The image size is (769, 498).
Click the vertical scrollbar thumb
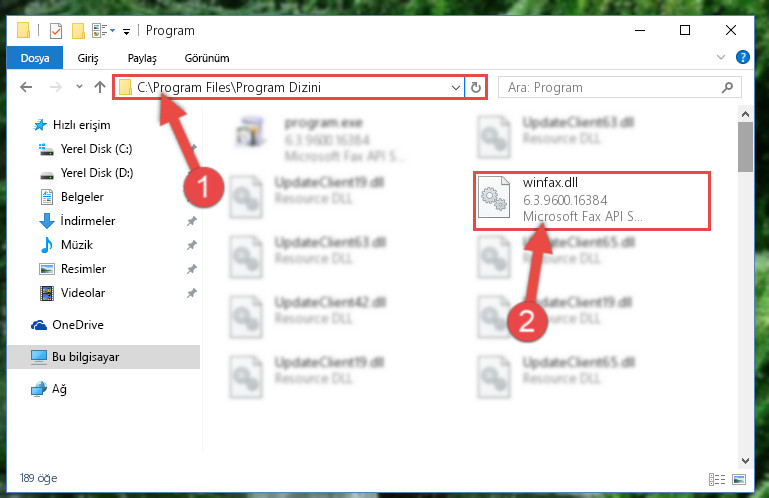point(745,147)
